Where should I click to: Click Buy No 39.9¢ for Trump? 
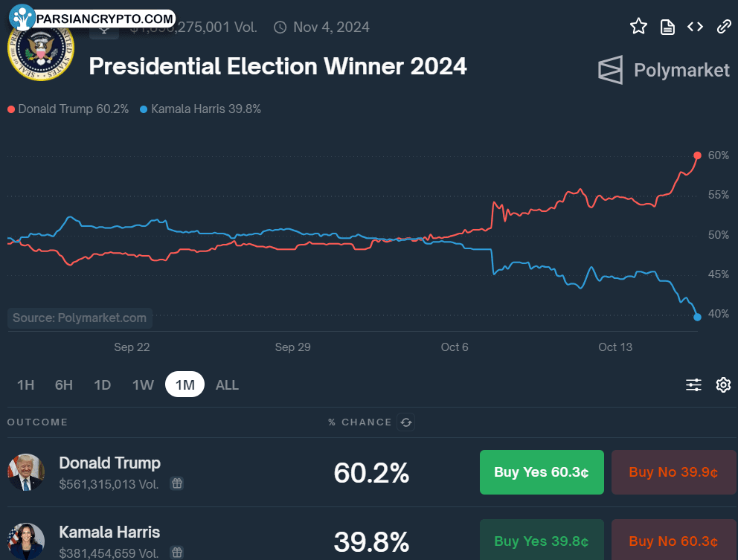(x=673, y=472)
